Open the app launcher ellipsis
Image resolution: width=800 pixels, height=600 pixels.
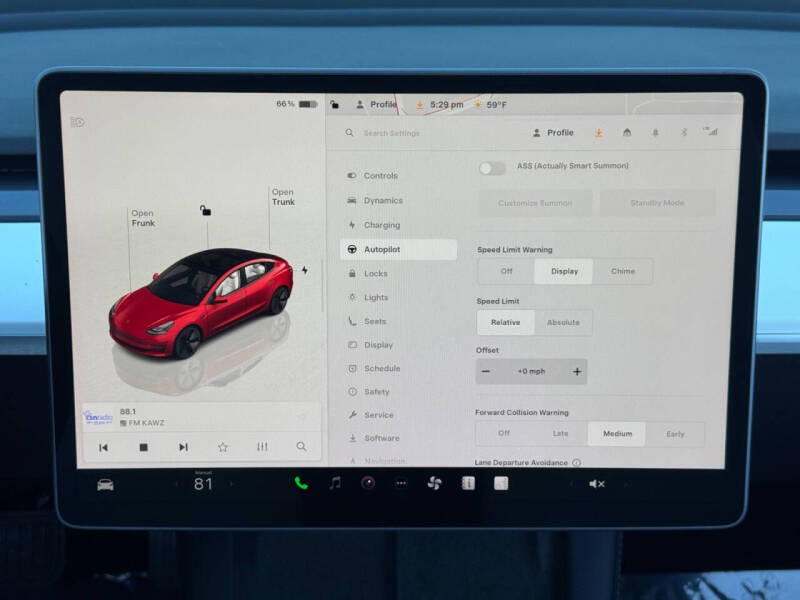click(399, 483)
